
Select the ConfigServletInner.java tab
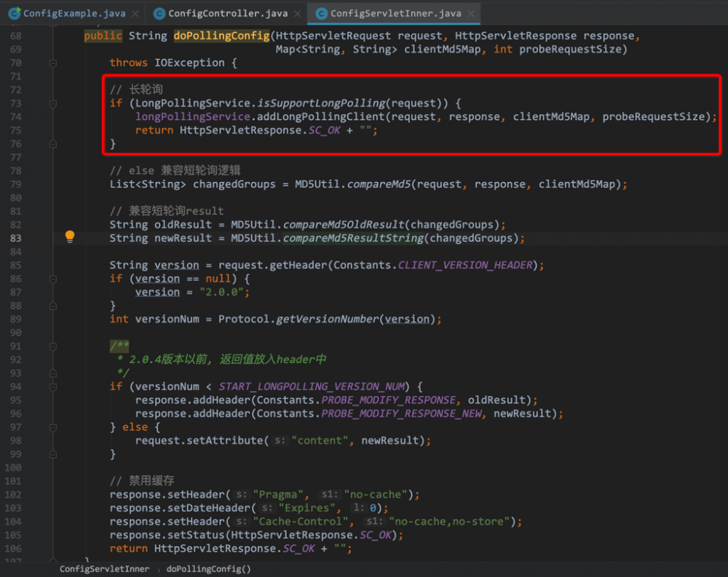coord(395,14)
